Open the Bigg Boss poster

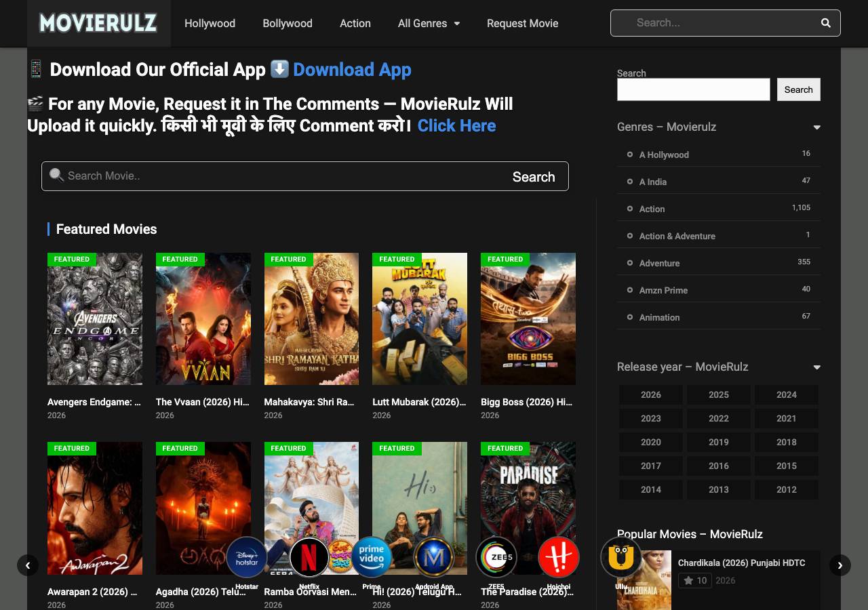click(528, 319)
